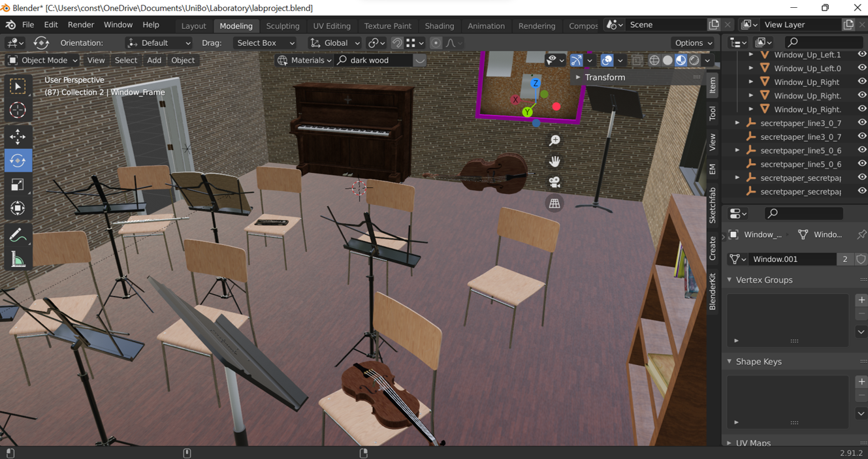Click the Options button in header
Viewport: 868px width, 459px height.
point(693,43)
